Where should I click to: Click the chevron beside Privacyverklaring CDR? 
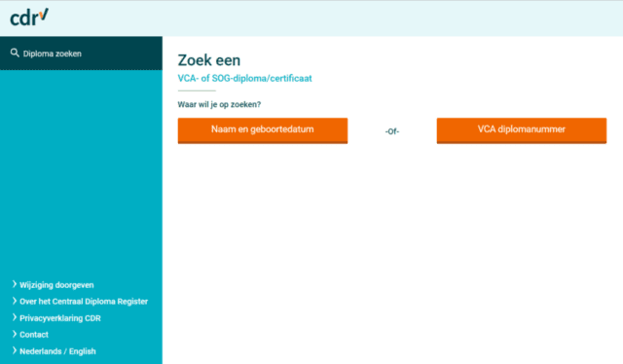pyautogui.click(x=15, y=317)
